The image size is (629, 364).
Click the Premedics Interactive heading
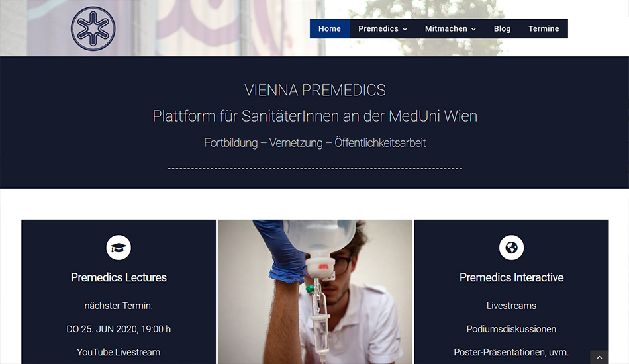tap(511, 277)
